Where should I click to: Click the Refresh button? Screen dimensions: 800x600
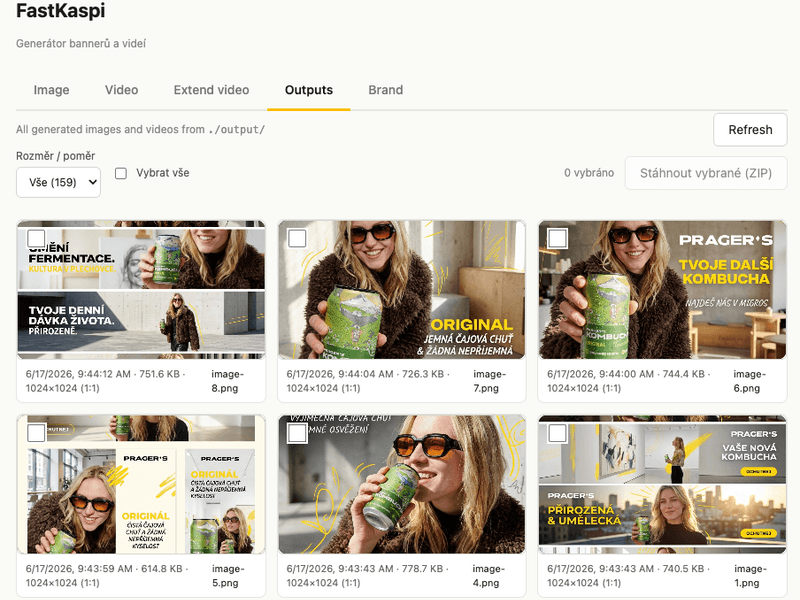coord(750,130)
